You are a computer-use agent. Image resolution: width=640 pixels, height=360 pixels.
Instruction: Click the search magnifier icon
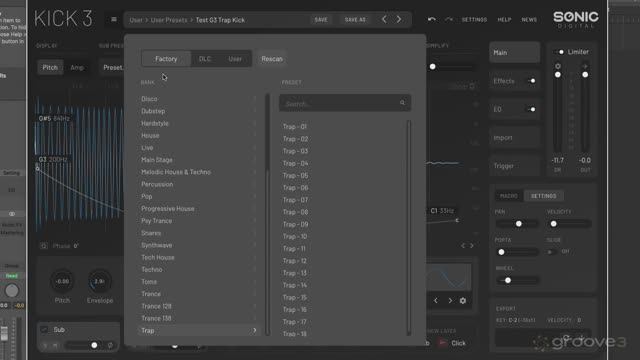point(402,103)
